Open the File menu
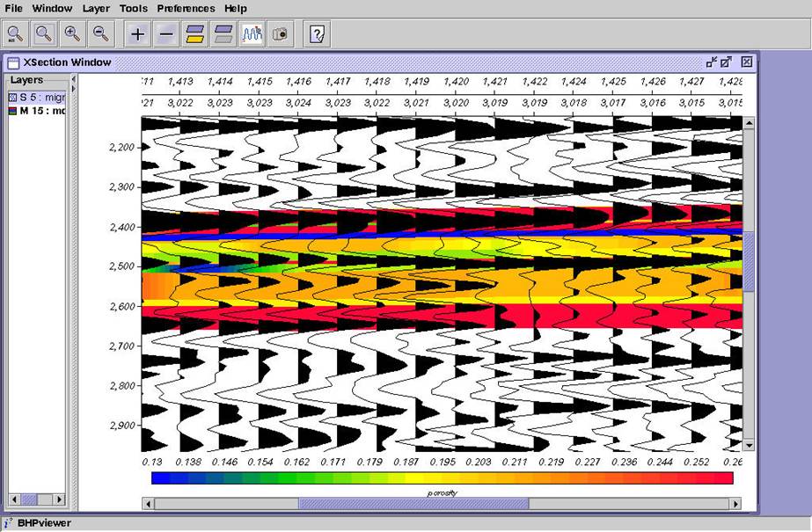This screenshot has height=532, width=812. coord(13,8)
